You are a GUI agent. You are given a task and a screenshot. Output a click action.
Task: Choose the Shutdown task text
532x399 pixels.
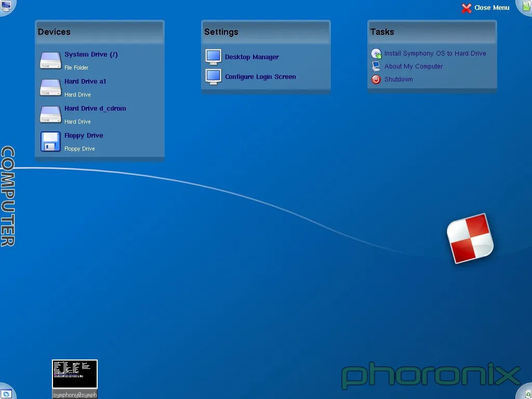pyautogui.click(x=398, y=79)
